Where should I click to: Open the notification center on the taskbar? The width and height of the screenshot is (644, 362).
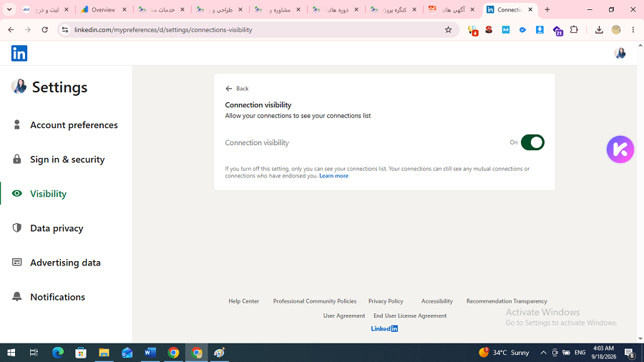click(x=629, y=353)
